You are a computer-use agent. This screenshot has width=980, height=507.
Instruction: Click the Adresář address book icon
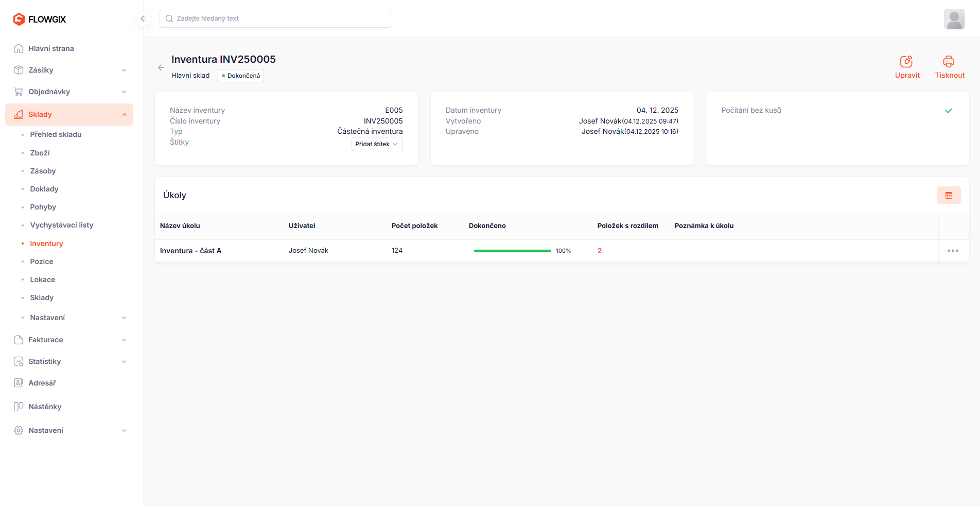pos(18,382)
